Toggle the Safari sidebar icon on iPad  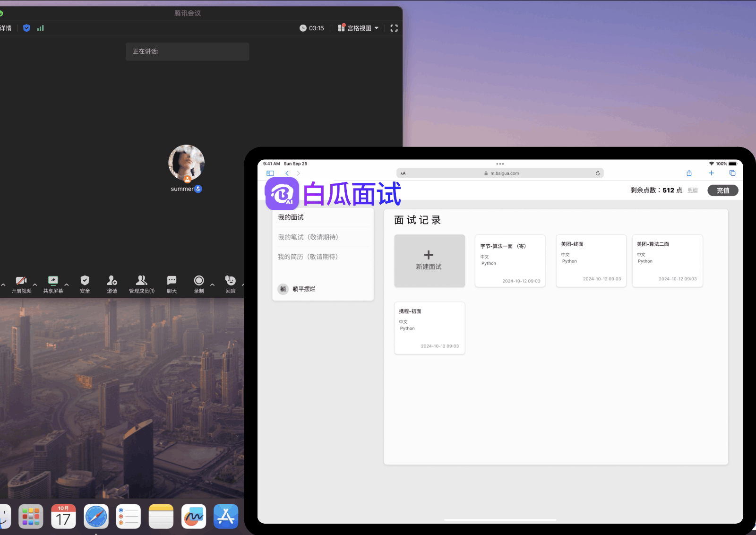pos(270,173)
